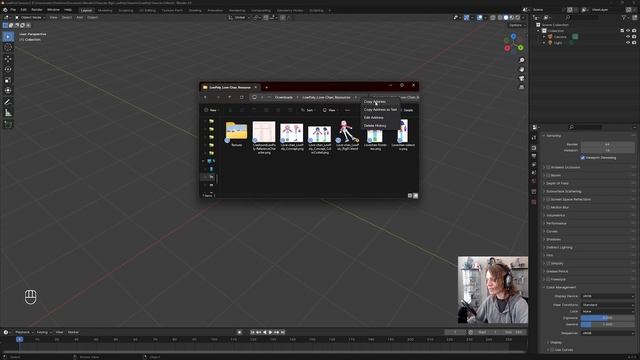This screenshot has width=640, height=360.
Task: Switch orthographic/perspective with the grid icon
Action: point(522,87)
